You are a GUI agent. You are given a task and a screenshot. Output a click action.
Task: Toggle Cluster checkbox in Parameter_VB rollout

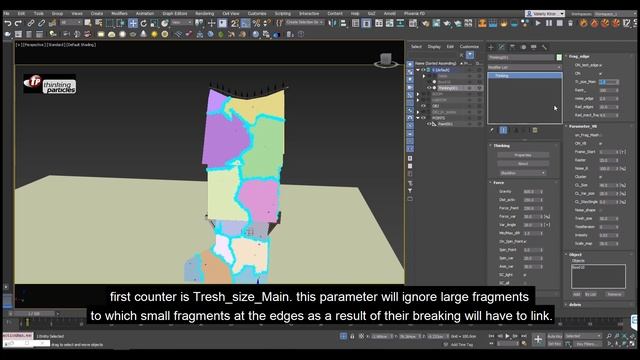[600, 177]
